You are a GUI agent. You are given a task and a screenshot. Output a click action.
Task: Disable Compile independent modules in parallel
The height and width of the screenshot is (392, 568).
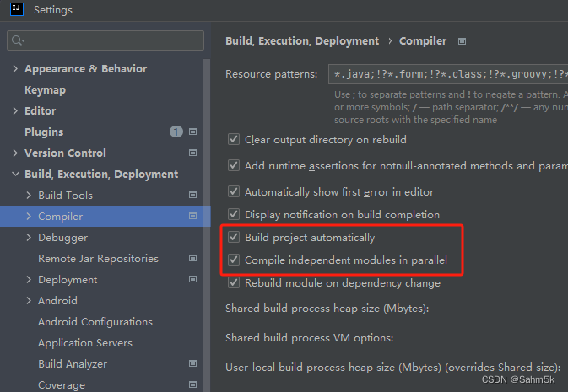click(234, 260)
